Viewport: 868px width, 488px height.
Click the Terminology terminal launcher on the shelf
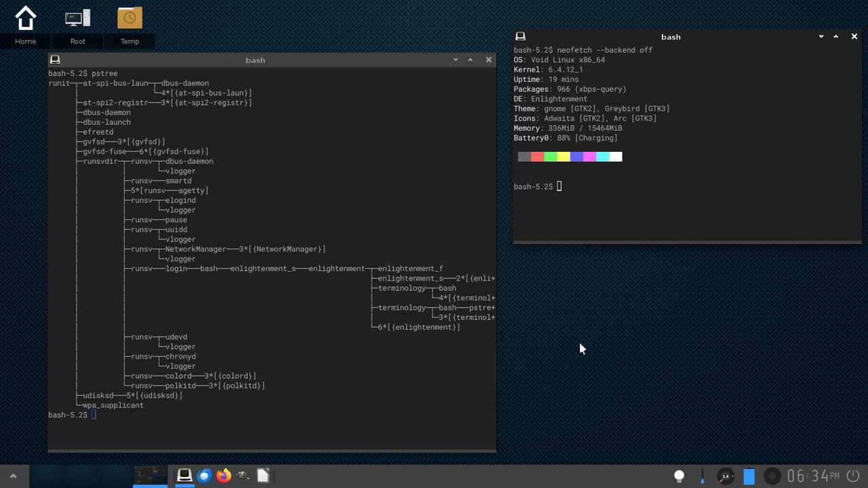(184, 475)
